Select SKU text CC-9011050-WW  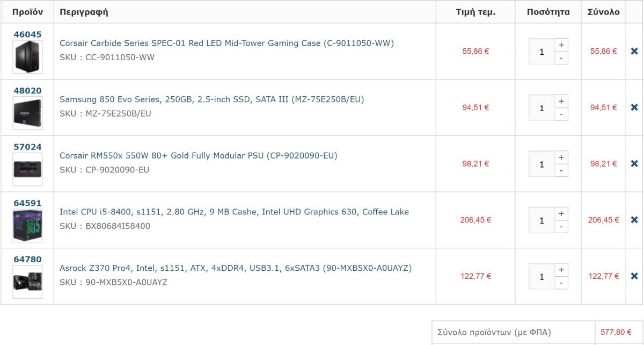pos(120,57)
